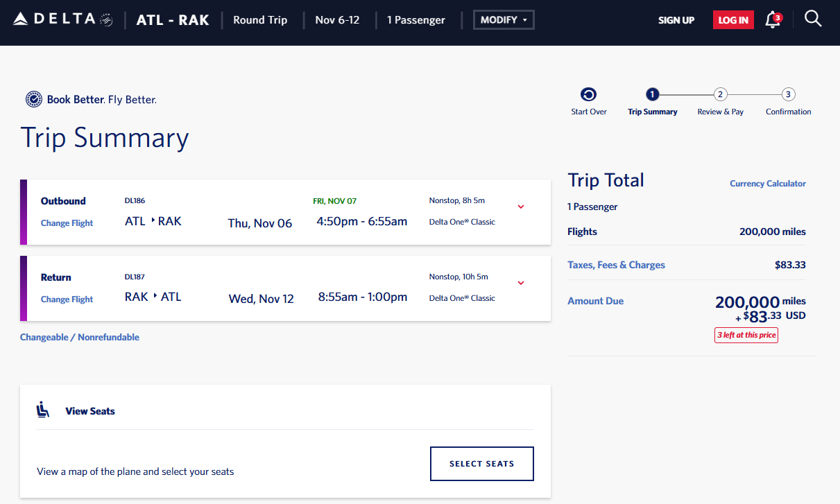Click the SELECT SEATS button
This screenshot has width=840, height=504.
pyautogui.click(x=482, y=464)
